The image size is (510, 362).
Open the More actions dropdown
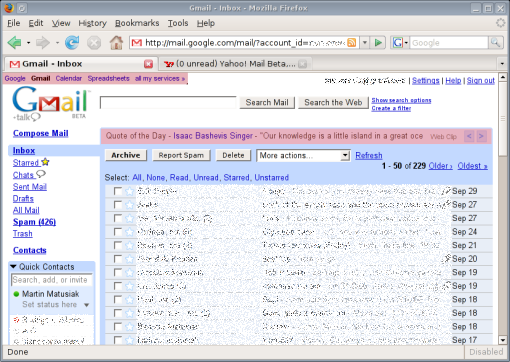tap(303, 155)
